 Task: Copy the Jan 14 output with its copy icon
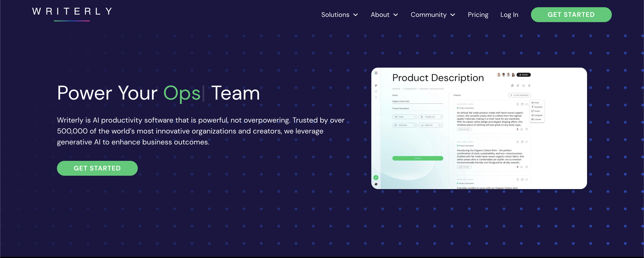(522, 180)
